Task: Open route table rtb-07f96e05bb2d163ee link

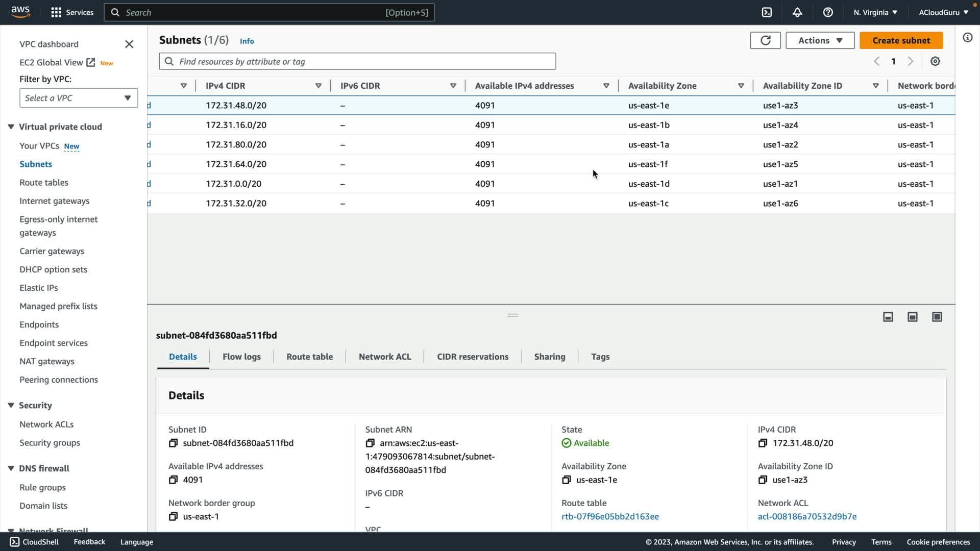Action: tap(610, 516)
